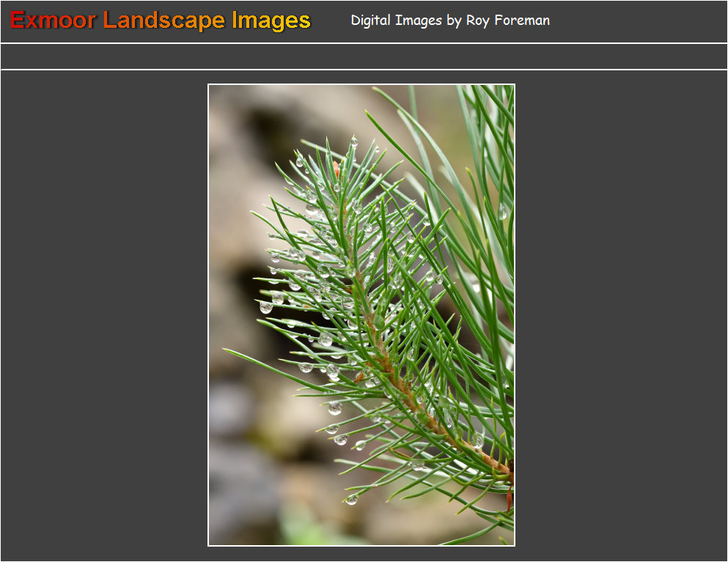Open the pine branch photo
This screenshot has width=728, height=562.
click(361, 315)
